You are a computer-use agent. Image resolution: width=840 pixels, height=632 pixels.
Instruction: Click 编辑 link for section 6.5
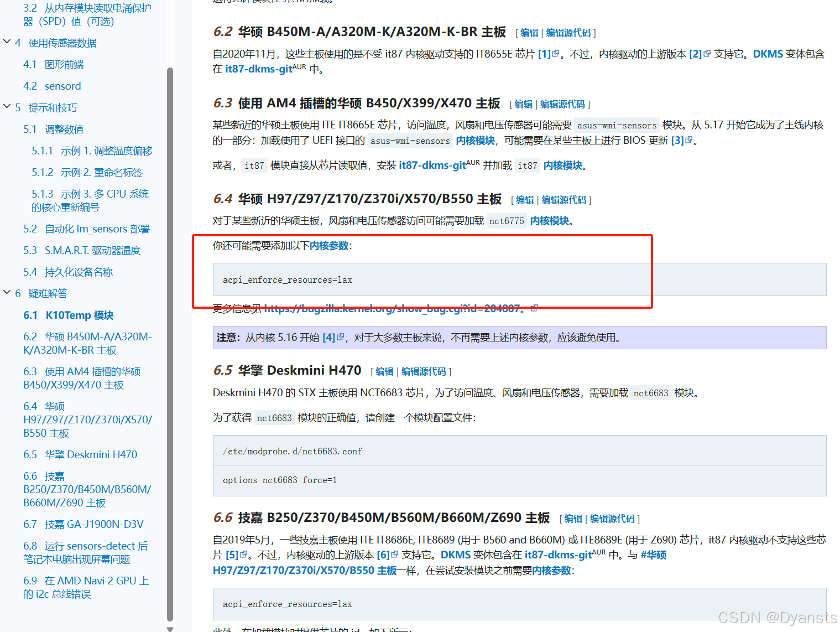[384, 372]
